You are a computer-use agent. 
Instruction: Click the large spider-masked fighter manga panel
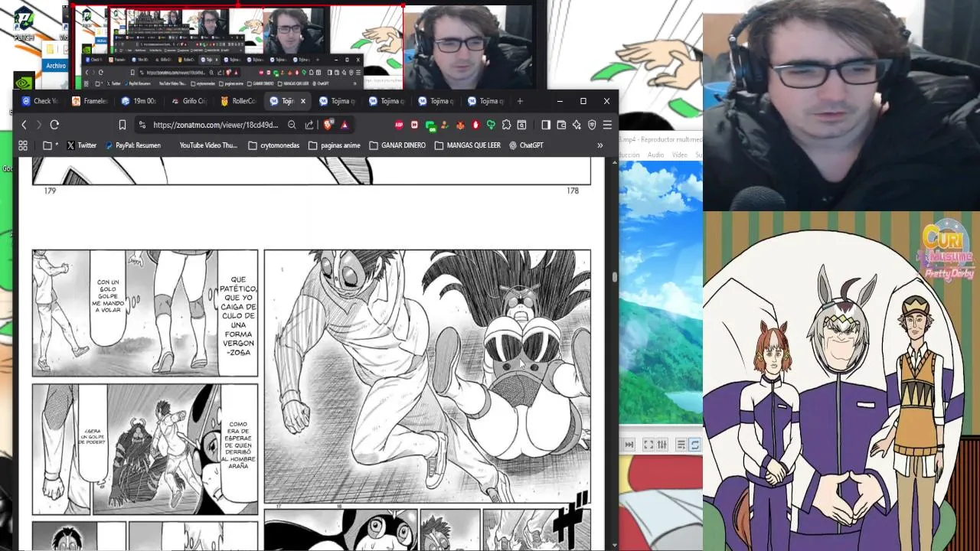(427, 377)
